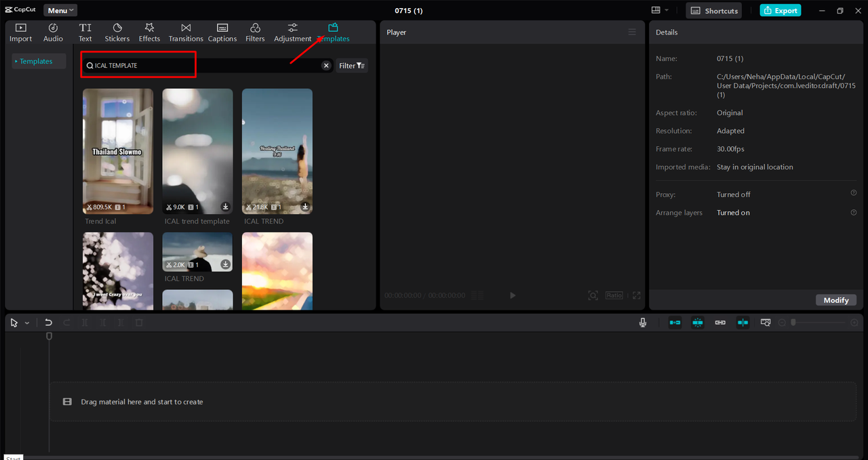Open the Adjustment tab
This screenshot has width=868, height=460.
pyautogui.click(x=292, y=33)
